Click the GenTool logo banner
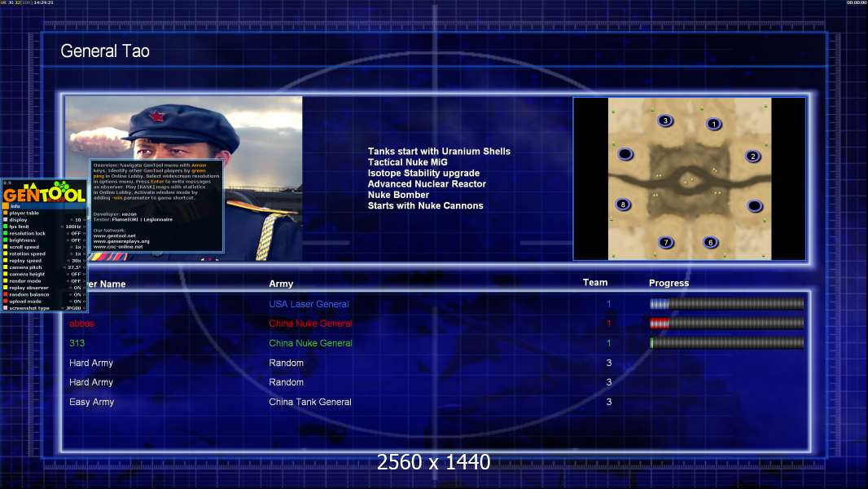 (44, 192)
